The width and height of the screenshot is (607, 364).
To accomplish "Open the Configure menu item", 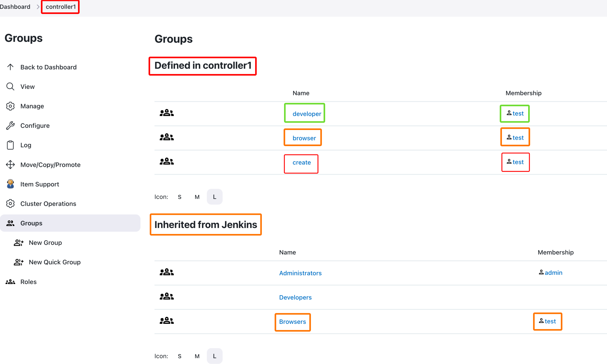I will pos(35,125).
